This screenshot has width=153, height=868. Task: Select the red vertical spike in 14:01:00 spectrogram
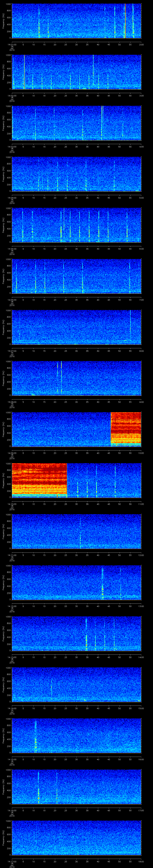[125, 21]
